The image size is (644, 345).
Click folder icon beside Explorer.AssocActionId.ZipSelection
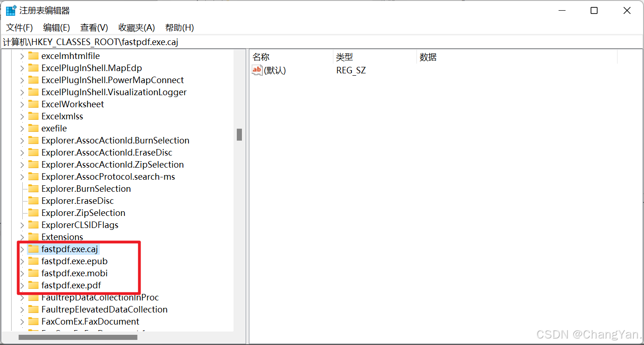pyautogui.click(x=33, y=164)
